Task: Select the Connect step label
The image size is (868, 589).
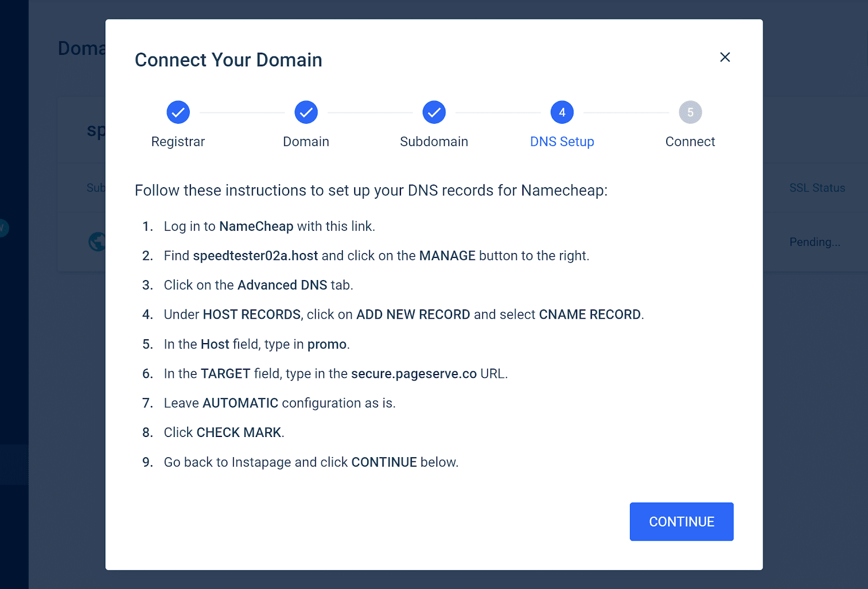Action: 690,142
